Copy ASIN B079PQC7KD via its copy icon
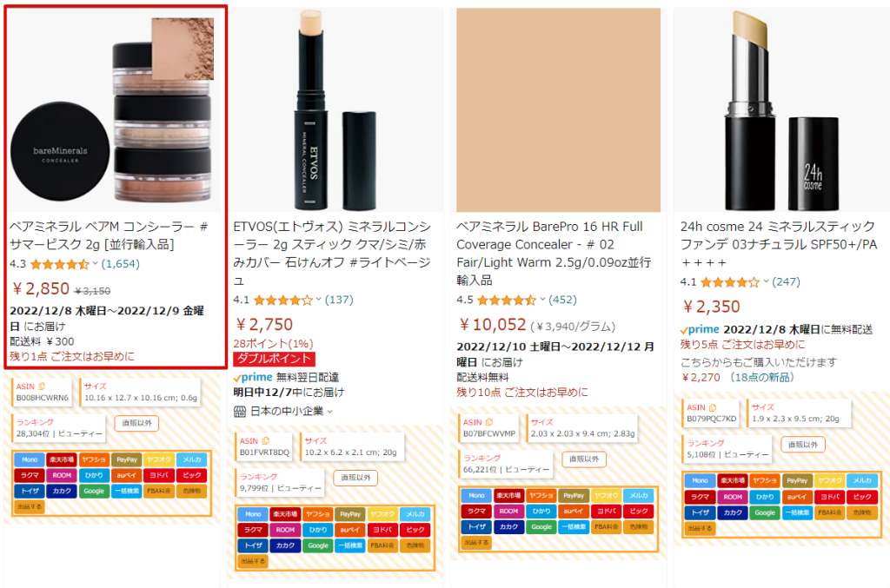 [x=713, y=407]
